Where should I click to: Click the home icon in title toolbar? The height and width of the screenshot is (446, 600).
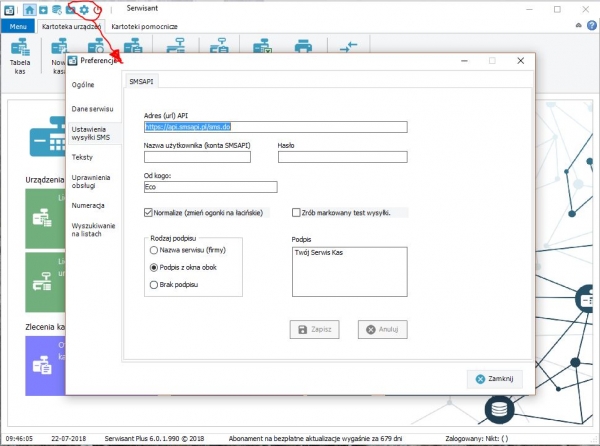[x=29, y=9]
